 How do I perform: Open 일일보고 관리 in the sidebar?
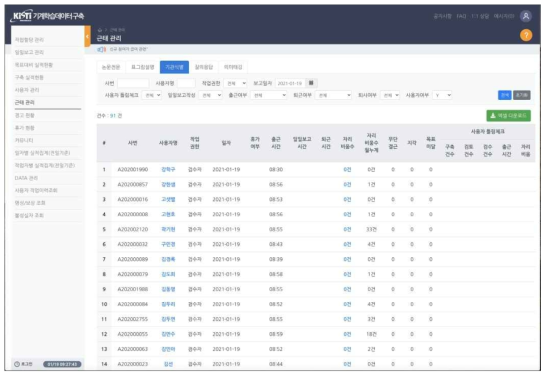pyautogui.click(x=29, y=52)
